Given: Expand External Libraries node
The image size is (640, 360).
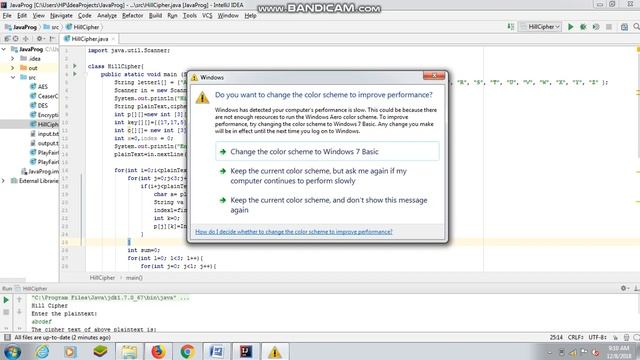Looking at the screenshot, I should [4, 180].
